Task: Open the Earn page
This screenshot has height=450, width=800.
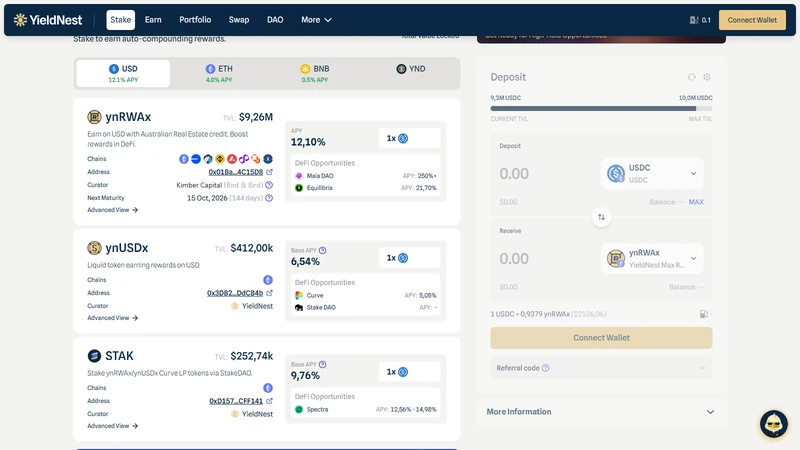Action: coord(153,20)
